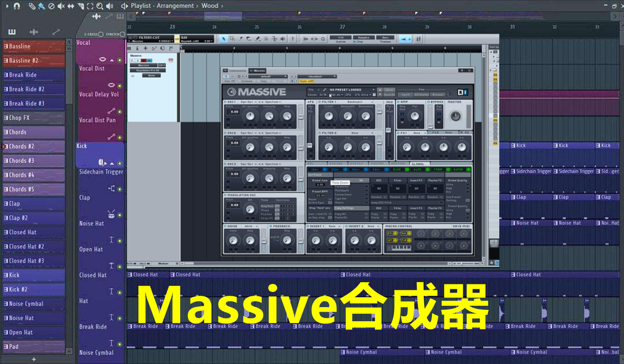Click Save button in Massive header
624x364 pixels.
(x=389, y=90)
